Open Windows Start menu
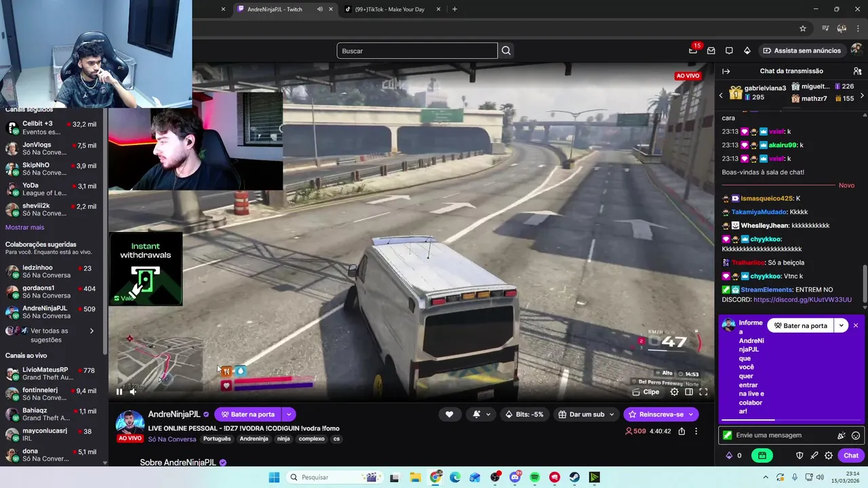 pos(274,477)
